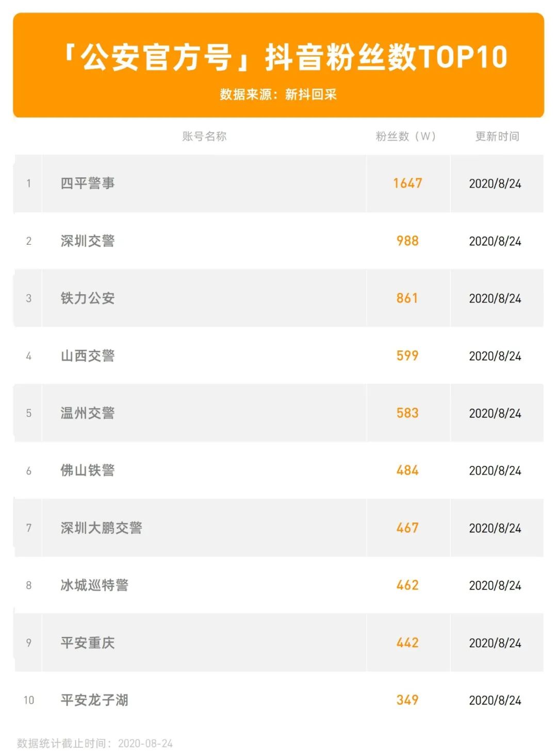Click the data source text 新抖回采

coord(311,94)
